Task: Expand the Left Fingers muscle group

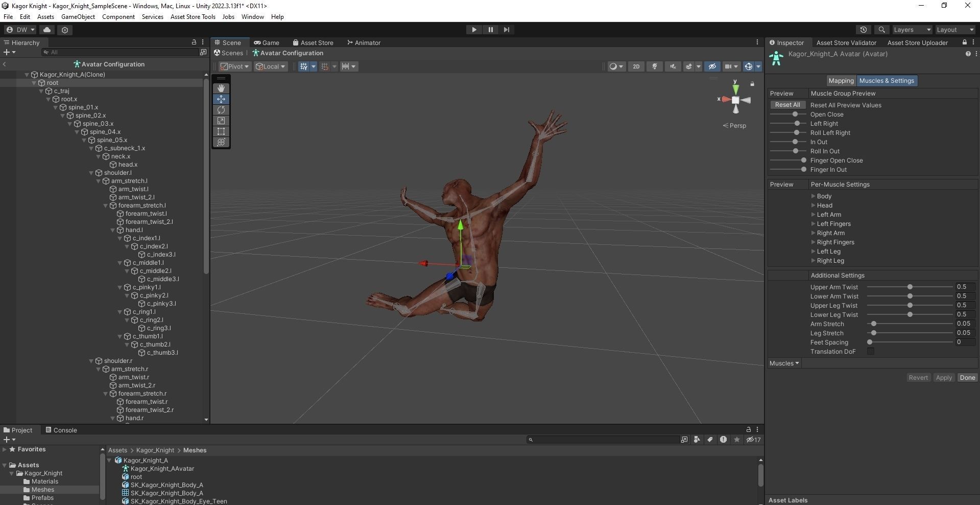Action: pos(813,224)
